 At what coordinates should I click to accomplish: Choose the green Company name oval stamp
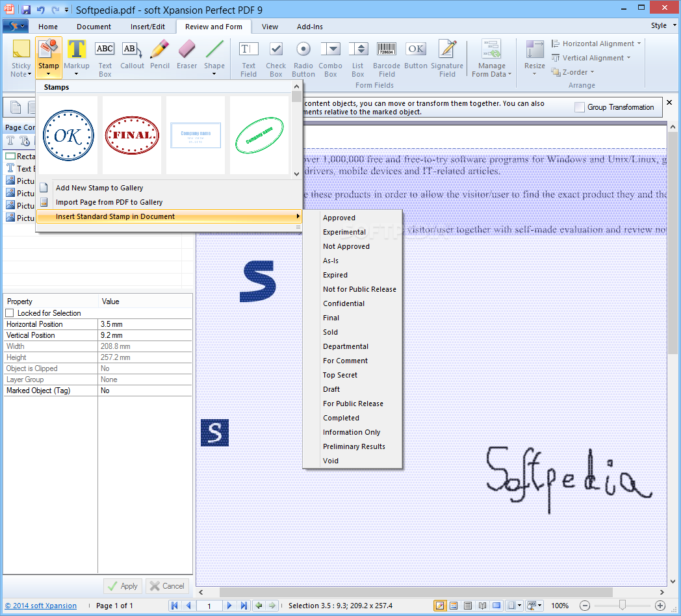pyautogui.click(x=259, y=136)
